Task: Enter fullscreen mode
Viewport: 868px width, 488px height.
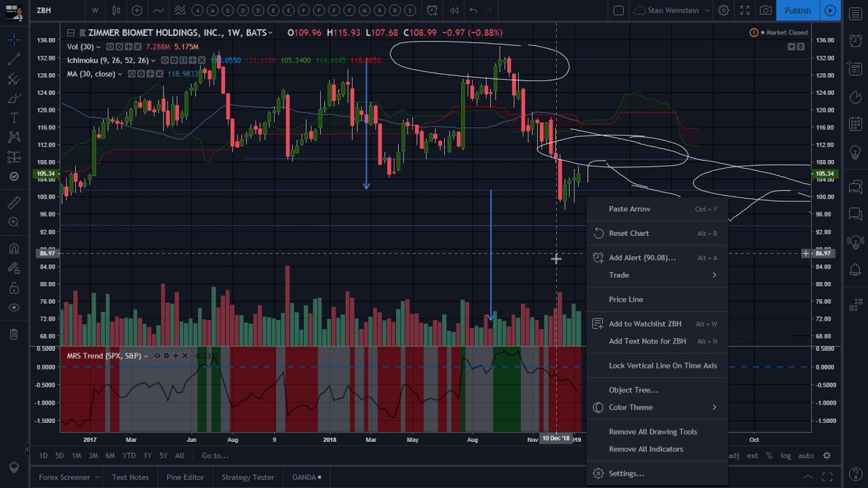Action: (745, 10)
